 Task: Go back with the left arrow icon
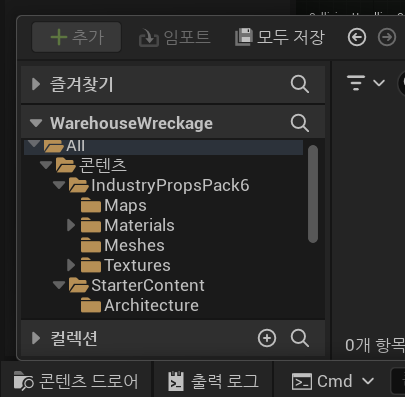click(357, 37)
